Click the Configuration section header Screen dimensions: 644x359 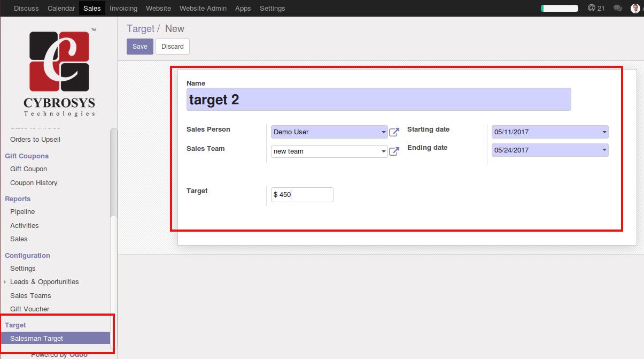tap(27, 256)
